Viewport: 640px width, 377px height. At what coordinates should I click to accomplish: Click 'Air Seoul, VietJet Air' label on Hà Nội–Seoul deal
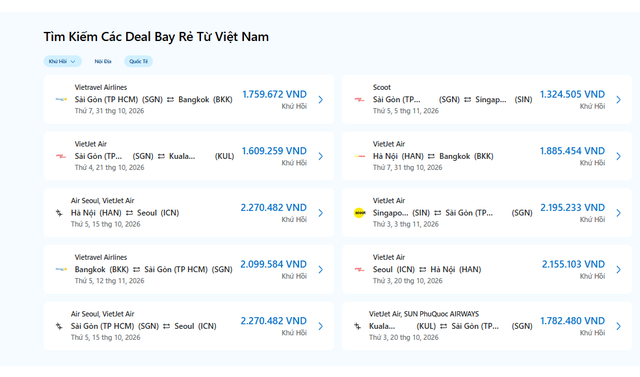(x=102, y=201)
